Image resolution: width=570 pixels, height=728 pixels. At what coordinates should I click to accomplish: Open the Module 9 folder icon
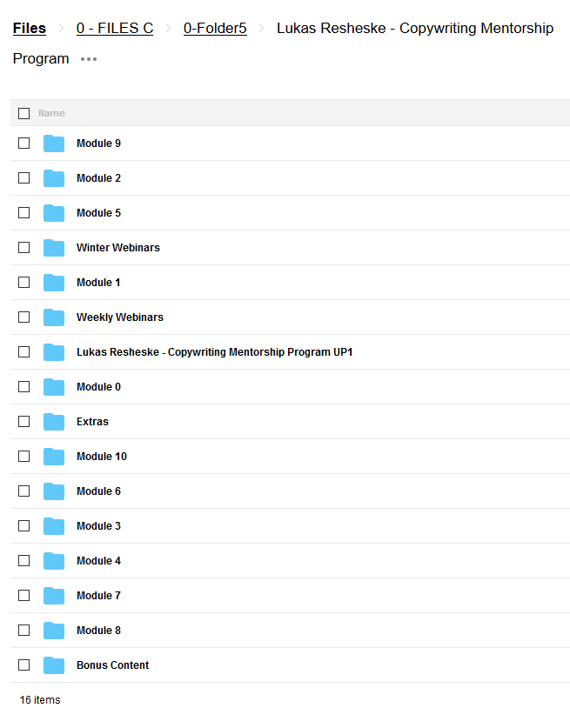pos(54,144)
